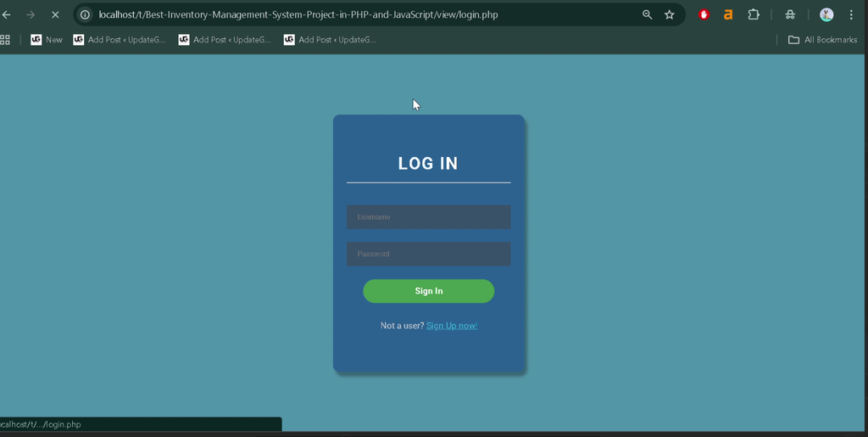The image size is (868, 437).
Task: Click the forward navigation arrow
Action: (x=31, y=15)
